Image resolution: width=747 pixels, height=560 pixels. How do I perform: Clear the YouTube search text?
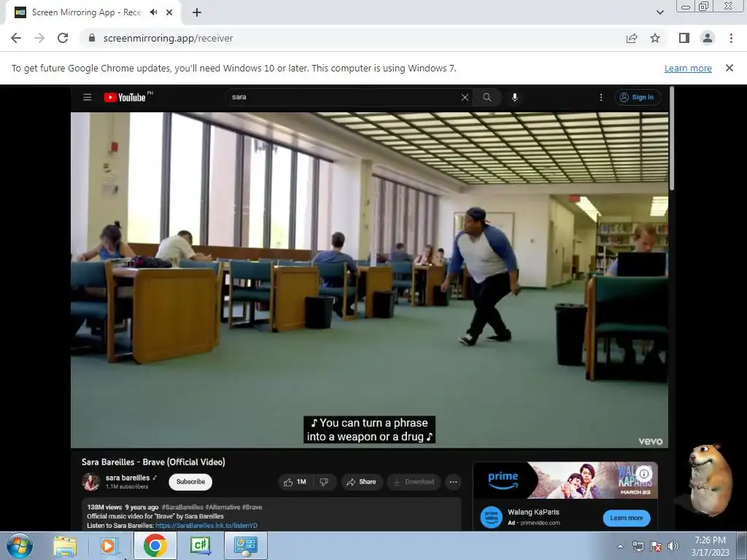465,97
